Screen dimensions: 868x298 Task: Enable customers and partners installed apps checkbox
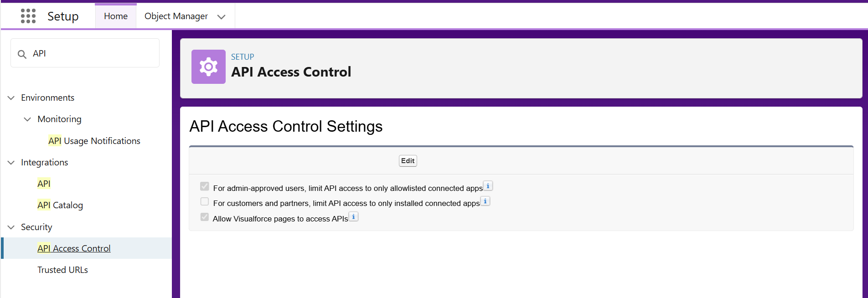tap(205, 201)
